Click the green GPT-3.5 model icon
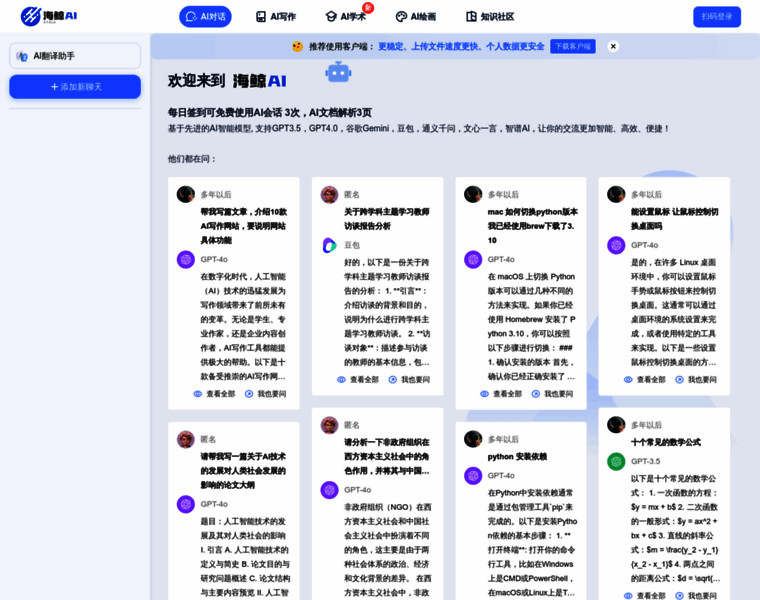 616,461
